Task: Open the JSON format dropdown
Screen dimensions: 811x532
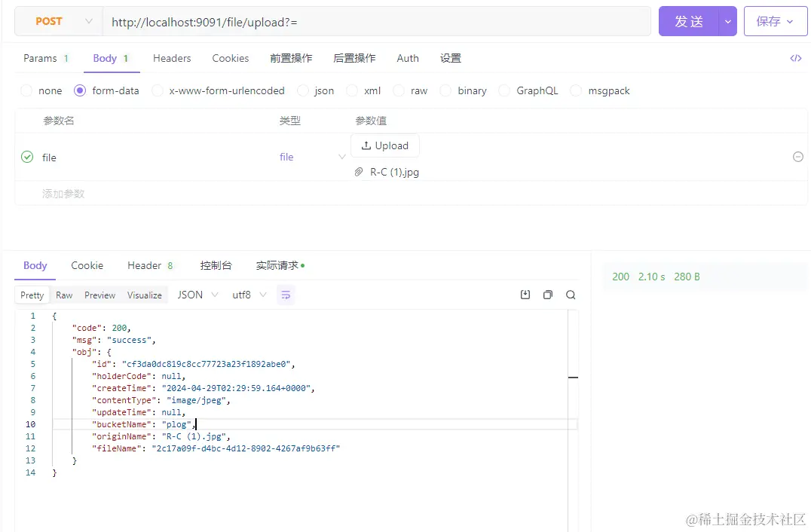Action: [197, 295]
